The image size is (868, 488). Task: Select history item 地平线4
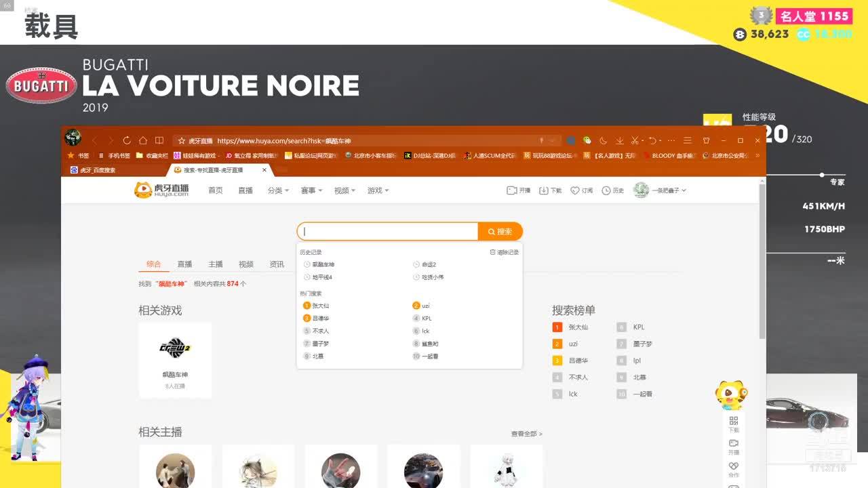click(322, 277)
